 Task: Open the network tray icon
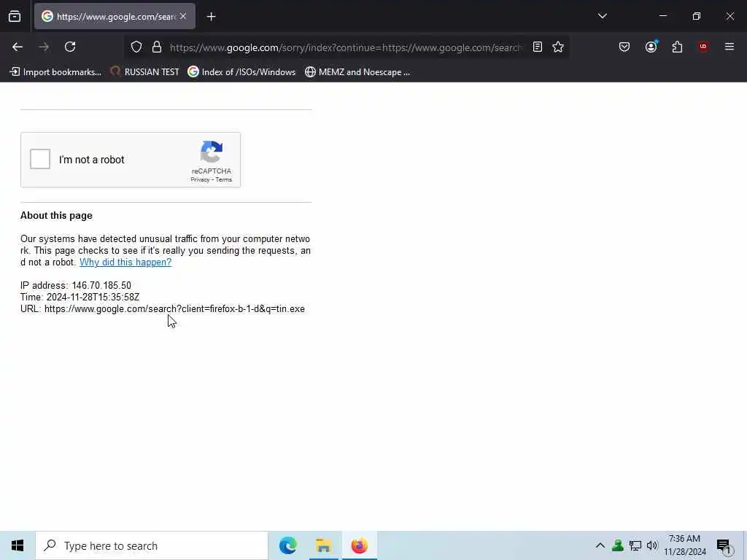coord(635,545)
